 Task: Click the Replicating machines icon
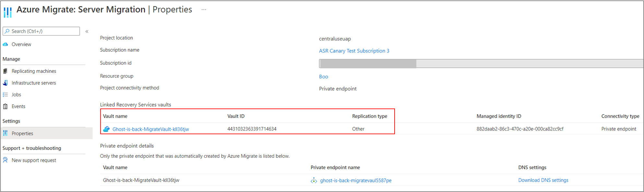point(6,71)
